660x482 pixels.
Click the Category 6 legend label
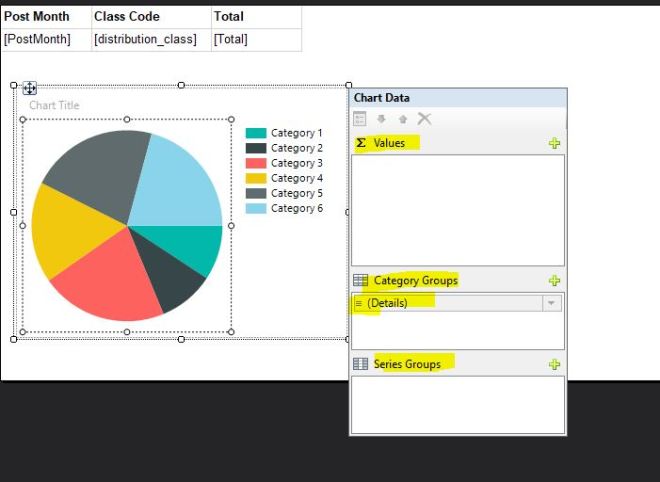point(297,208)
